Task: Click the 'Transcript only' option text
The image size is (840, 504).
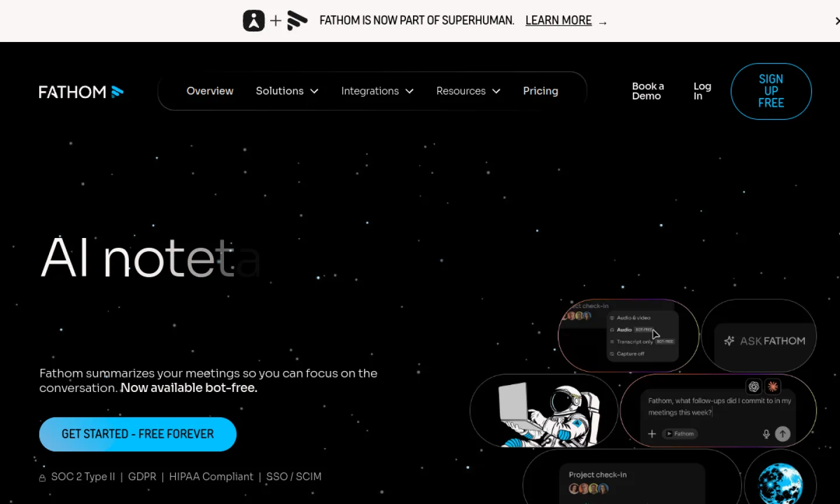Action: (x=635, y=342)
